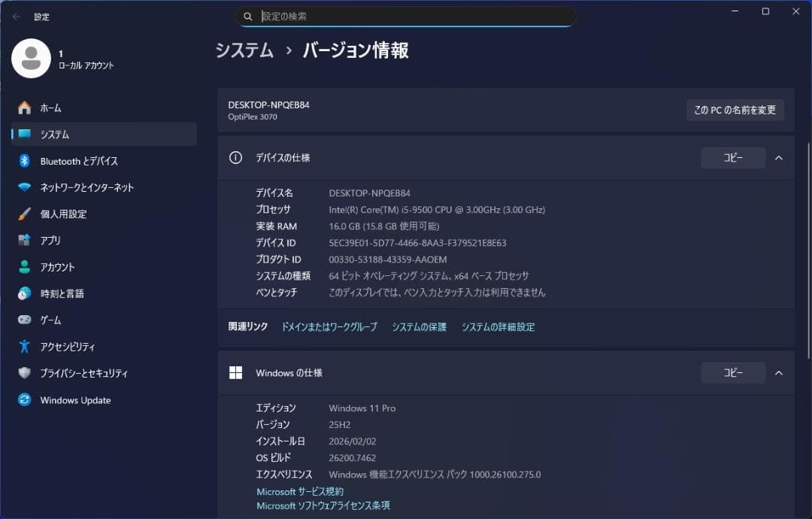Click the Accessibility figure icon

24,346
